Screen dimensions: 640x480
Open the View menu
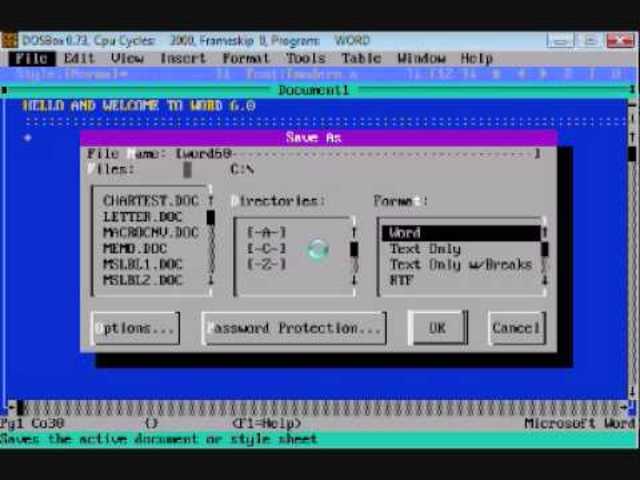point(127,58)
